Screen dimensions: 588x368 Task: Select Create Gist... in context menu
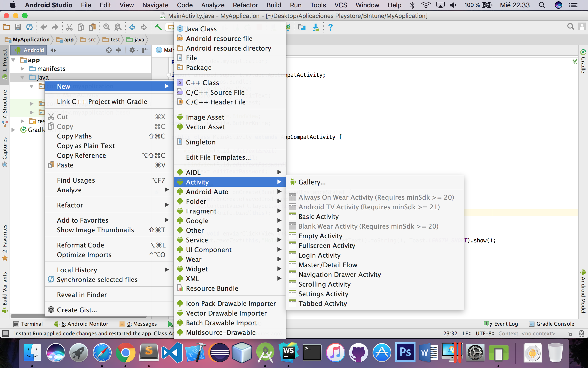[109, 310]
